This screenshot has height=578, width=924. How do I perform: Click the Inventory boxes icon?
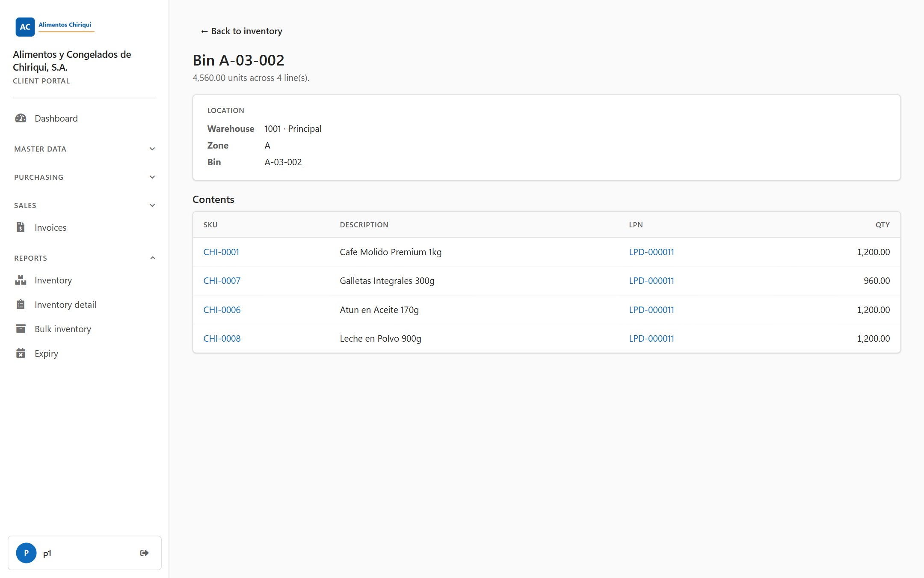[21, 280]
